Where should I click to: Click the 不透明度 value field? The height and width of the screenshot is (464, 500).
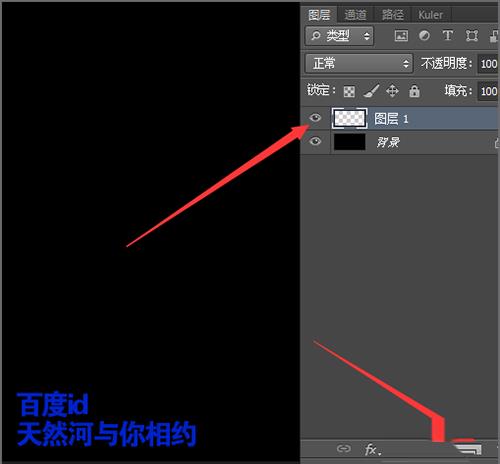[x=488, y=64]
